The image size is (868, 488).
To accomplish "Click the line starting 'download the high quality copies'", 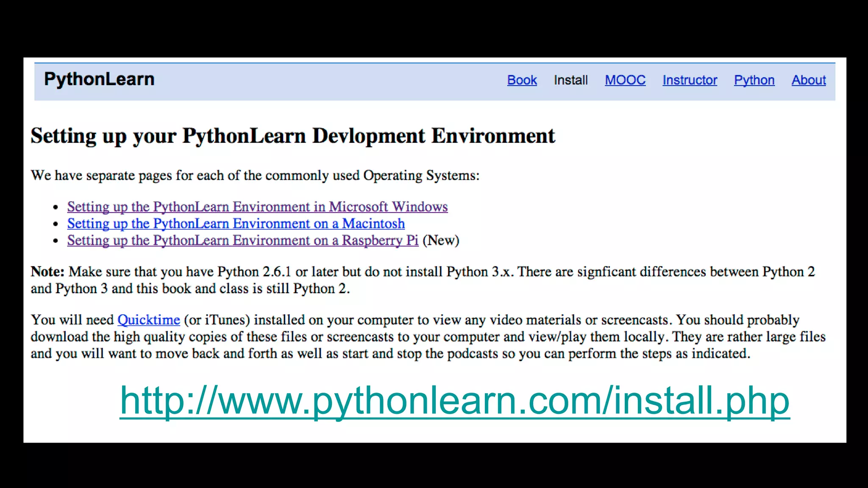I will click(428, 337).
